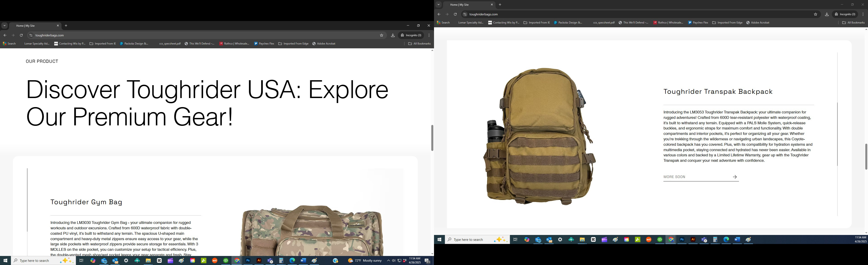Close Home | My Site tab, right window
Screen dimensions: 868x265
492,5
